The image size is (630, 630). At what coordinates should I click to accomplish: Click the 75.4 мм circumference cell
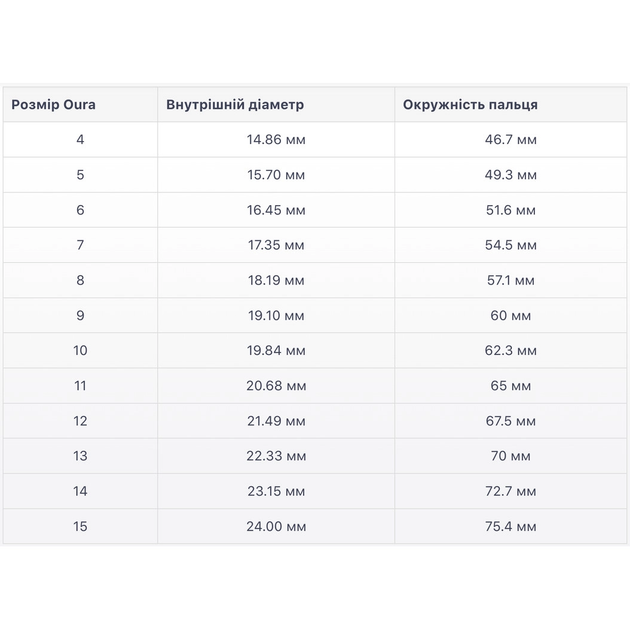(x=511, y=526)
